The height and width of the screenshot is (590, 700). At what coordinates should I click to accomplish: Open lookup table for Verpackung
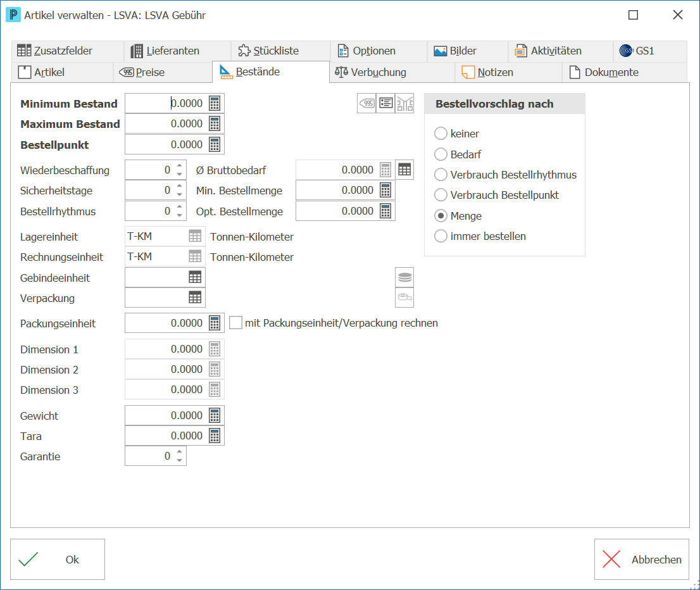(x=195, y=298)
